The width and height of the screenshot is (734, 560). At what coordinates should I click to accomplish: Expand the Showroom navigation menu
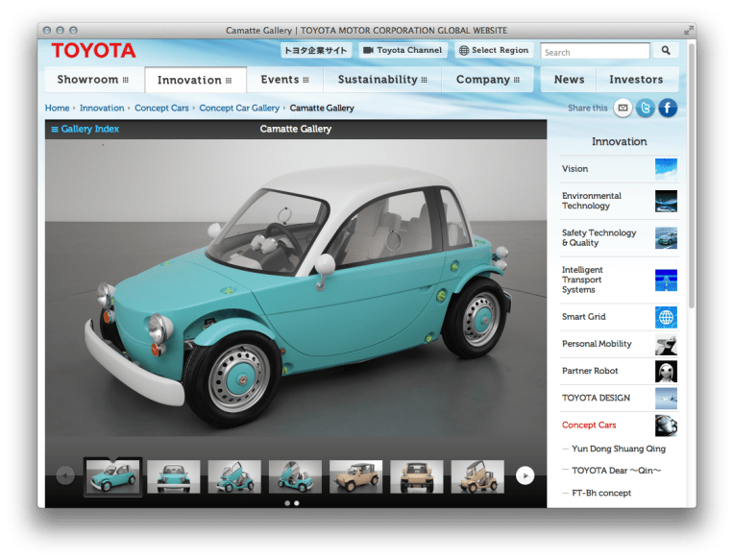(x=93, y=80)
